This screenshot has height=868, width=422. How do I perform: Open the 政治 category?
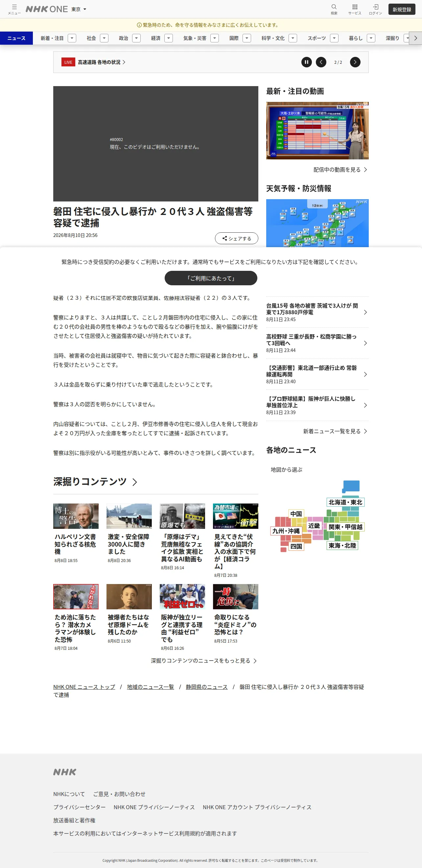(x=123, y=38)
